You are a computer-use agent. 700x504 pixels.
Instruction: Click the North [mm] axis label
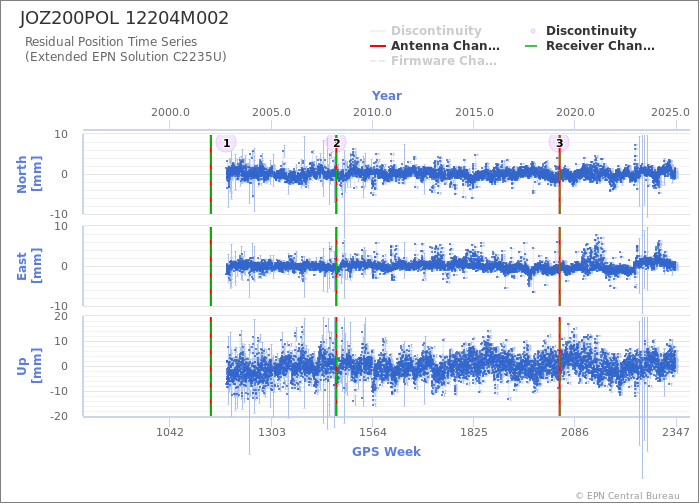point(29,174)
